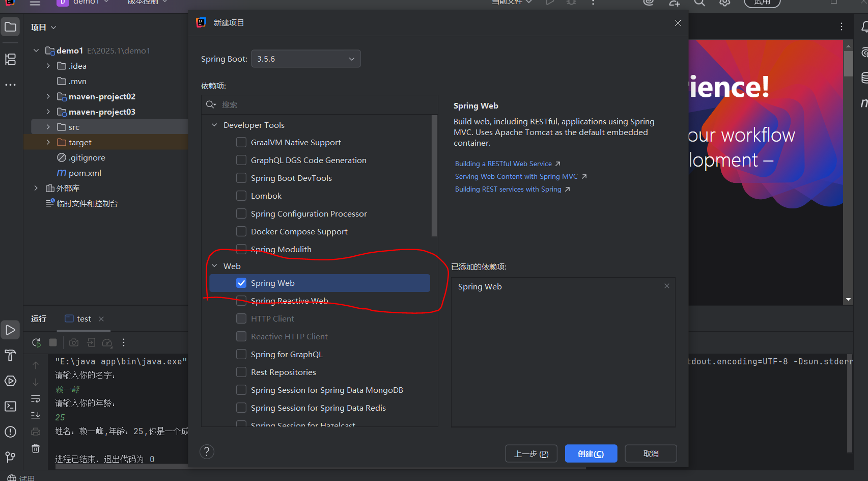Enable Rest Repositories checkbox
Image resolution: width=868 pixels, height=481 pixels.
(241, 372)
